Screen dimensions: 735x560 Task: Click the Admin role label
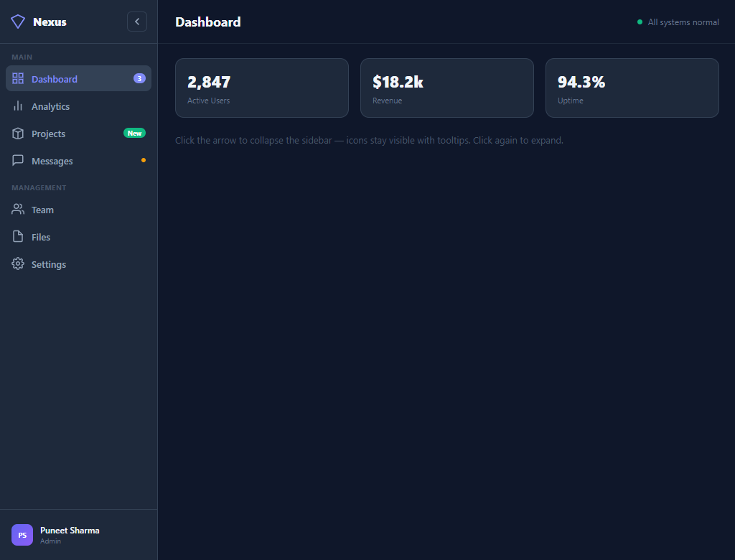tap(51, 541)
